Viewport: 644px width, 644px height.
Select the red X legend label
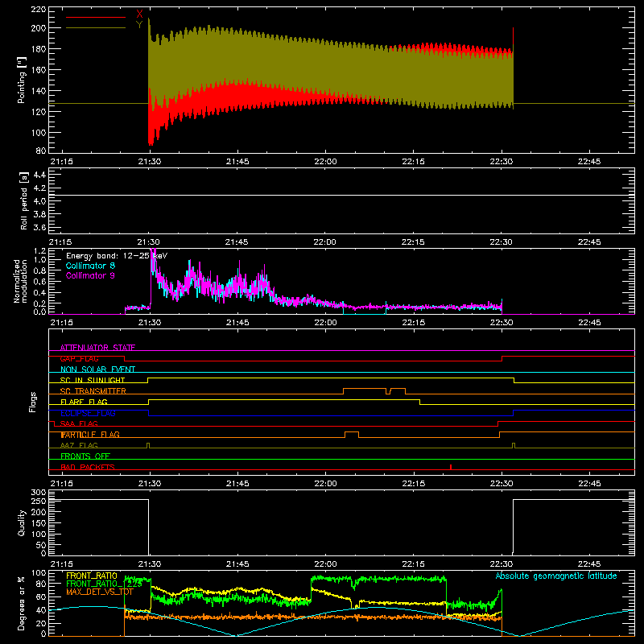coord(139,14)
